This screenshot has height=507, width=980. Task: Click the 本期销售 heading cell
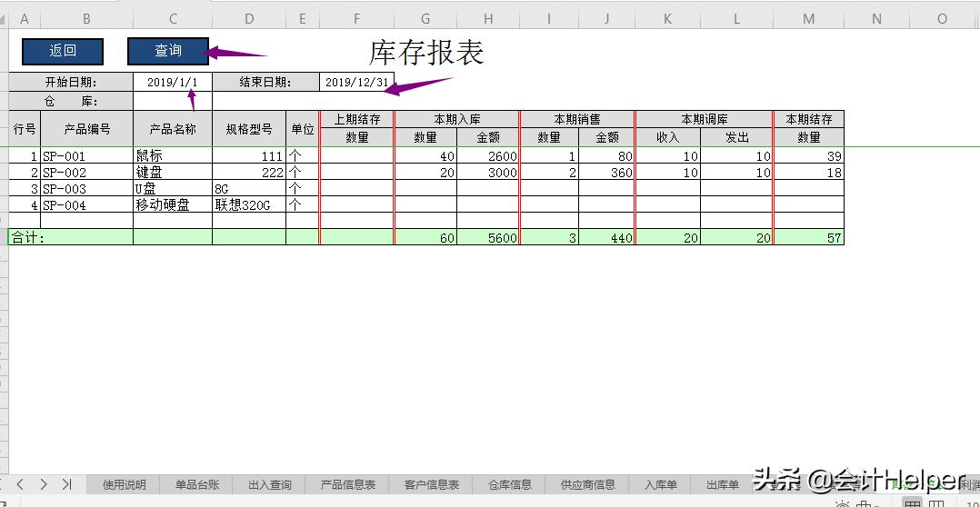click(577, 119)
